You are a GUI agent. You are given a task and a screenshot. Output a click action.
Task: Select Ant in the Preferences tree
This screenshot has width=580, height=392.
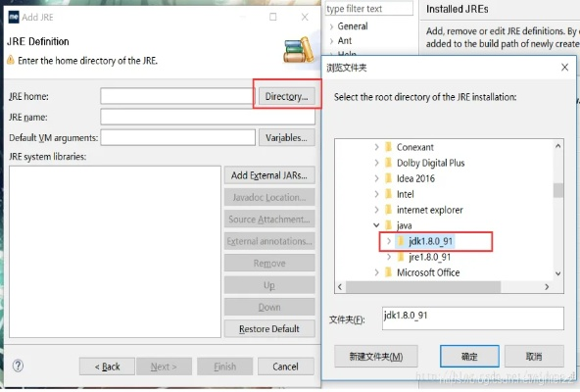(x=345, y=41)
